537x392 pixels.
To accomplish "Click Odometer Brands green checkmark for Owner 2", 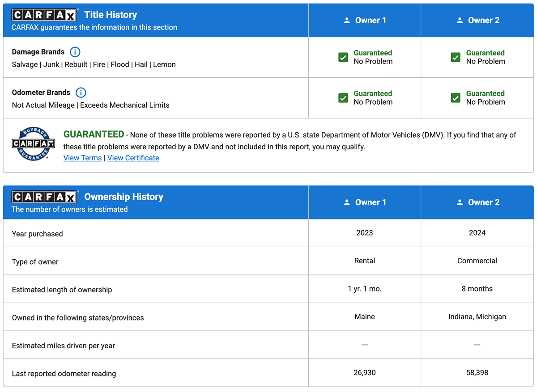I will (456, 98).
